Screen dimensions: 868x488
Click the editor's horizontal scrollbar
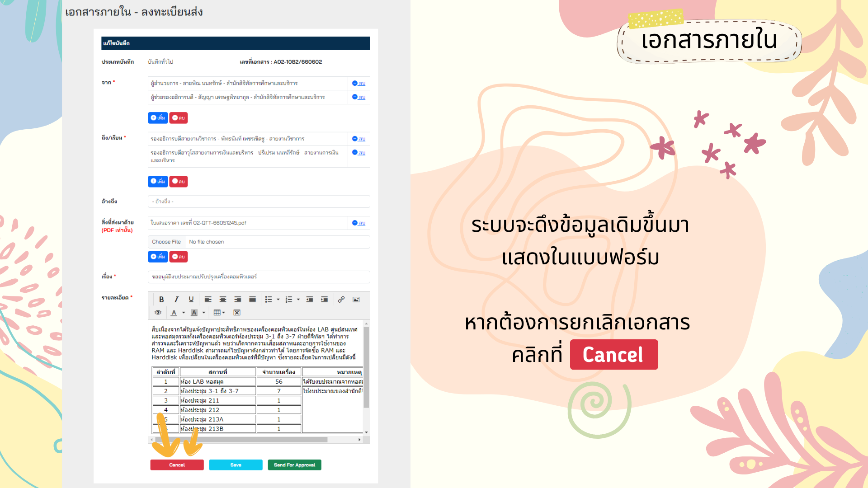(x=241, y=440)
